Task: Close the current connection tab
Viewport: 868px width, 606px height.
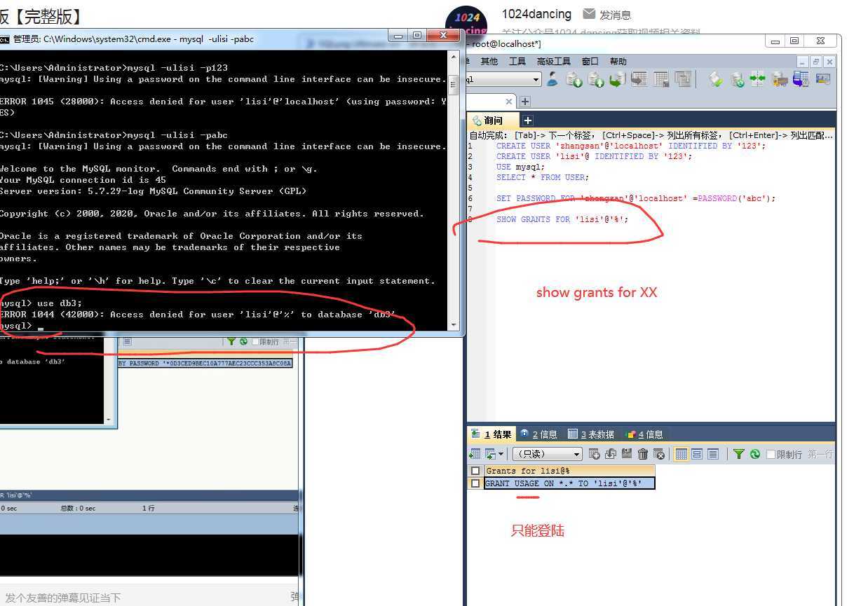Action: tap(509, 101)
